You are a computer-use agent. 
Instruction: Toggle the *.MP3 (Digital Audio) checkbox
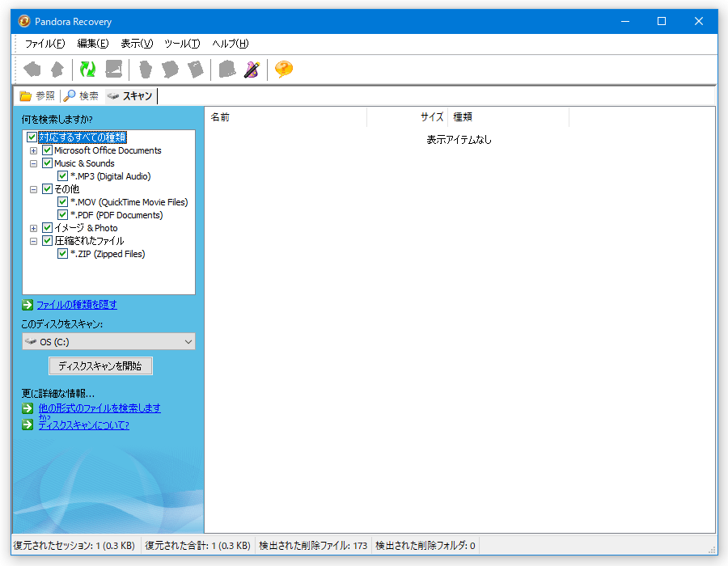pyautogui.click(x=62, y=176)
